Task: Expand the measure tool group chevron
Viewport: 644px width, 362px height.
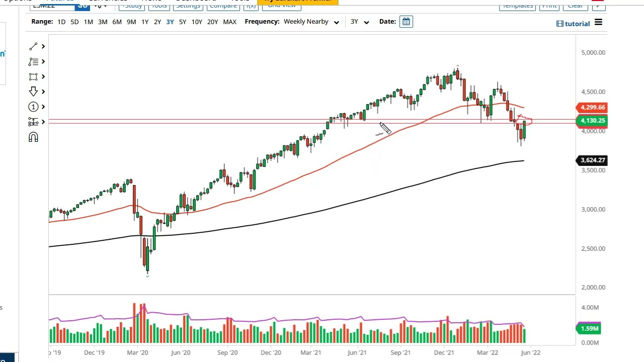Action: pyautogui.click(x=43, y=122)
